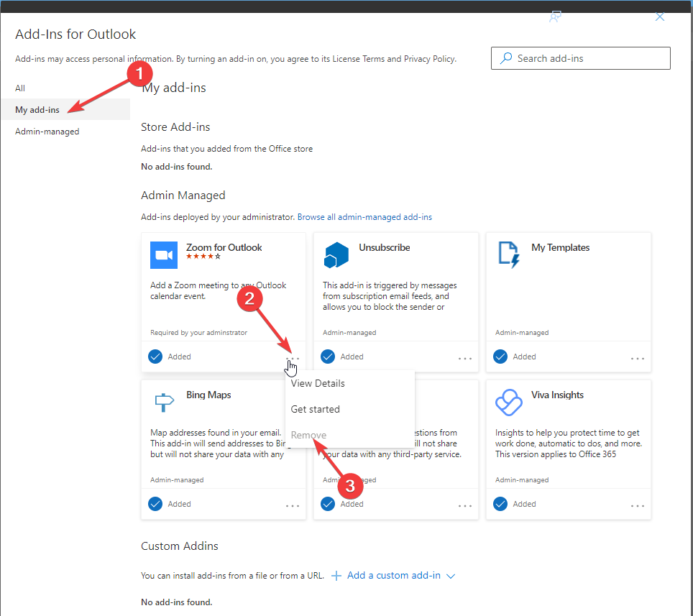Click the Added checkmark on Bing Maps

(155, 504)
